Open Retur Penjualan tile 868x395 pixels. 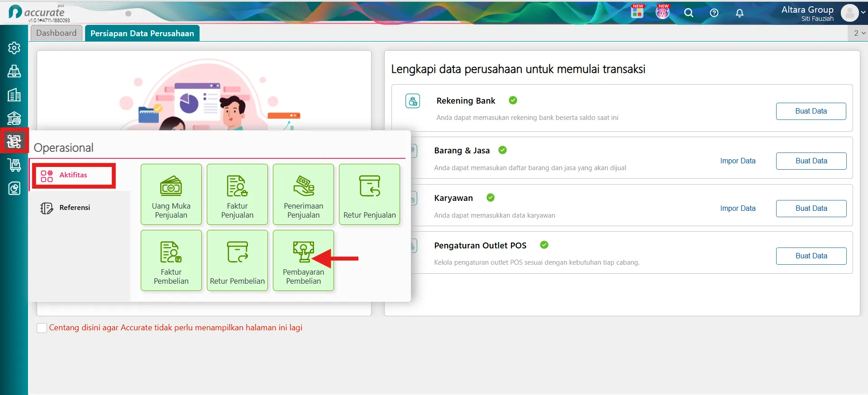[369, 194]
